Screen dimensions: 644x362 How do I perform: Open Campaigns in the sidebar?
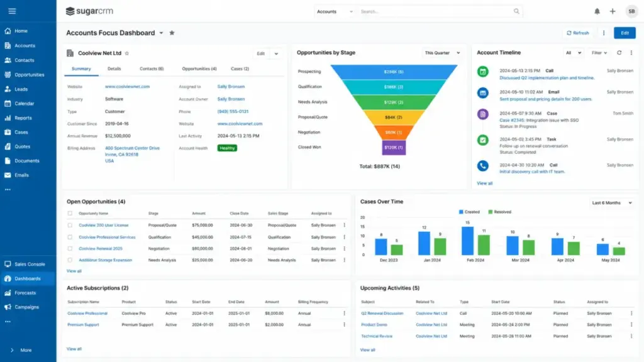[26, 307]
